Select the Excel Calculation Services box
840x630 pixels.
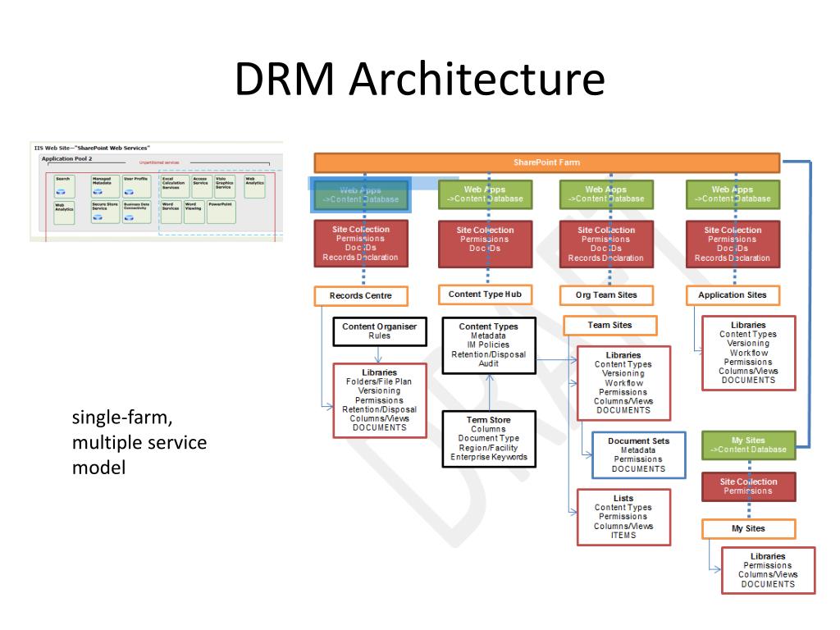click(176, 186)
